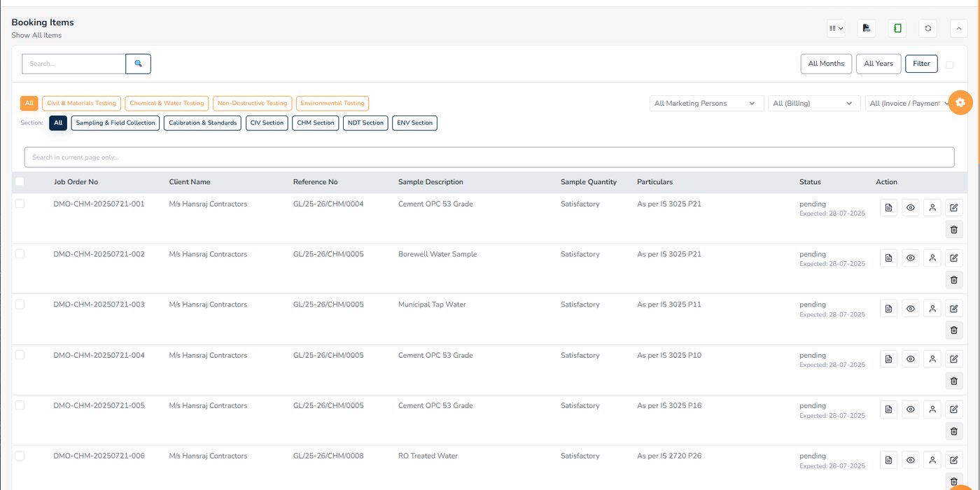Edit the Municipal Tap Water job
The width and height of the screenshot is (980, 490).
tap(954, 309)
